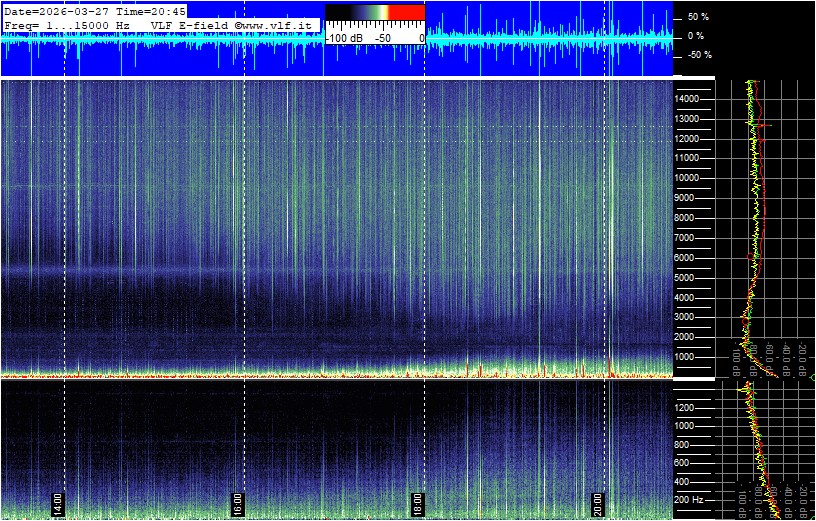Click the 20:00 time marker label
Screen dimensions: 816x521
[x=597, y=504]
